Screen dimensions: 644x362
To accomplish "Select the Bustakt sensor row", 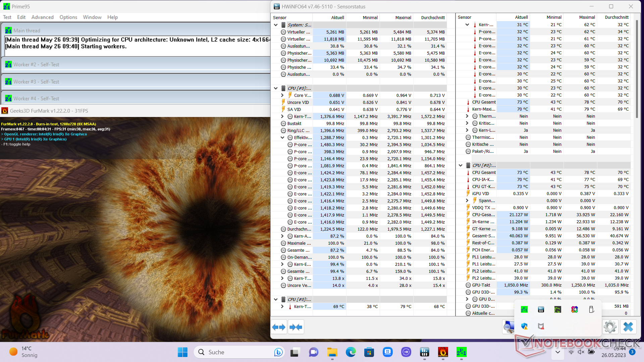I will (x=359, y=123).
